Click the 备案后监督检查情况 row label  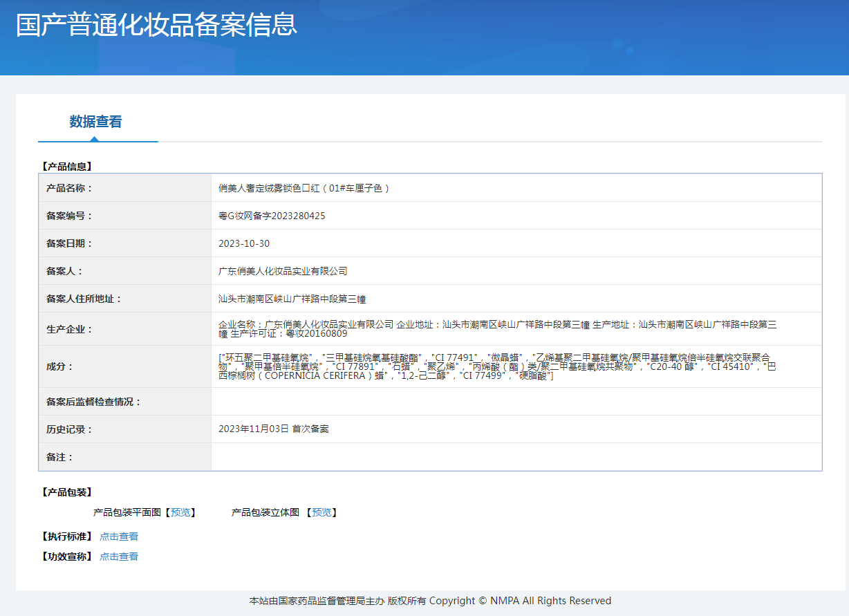click(x=93, y=402)
